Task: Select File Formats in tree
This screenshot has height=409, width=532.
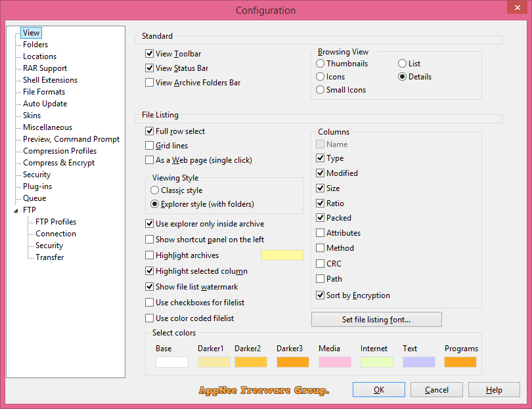Action: pyautogui.click(x=44, y=92)
